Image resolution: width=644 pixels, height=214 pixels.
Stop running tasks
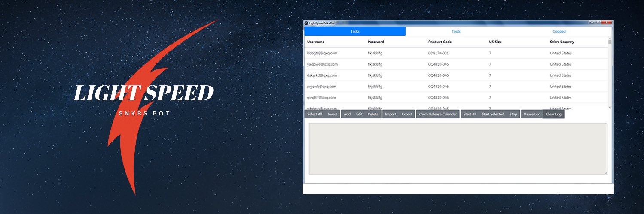513,114
